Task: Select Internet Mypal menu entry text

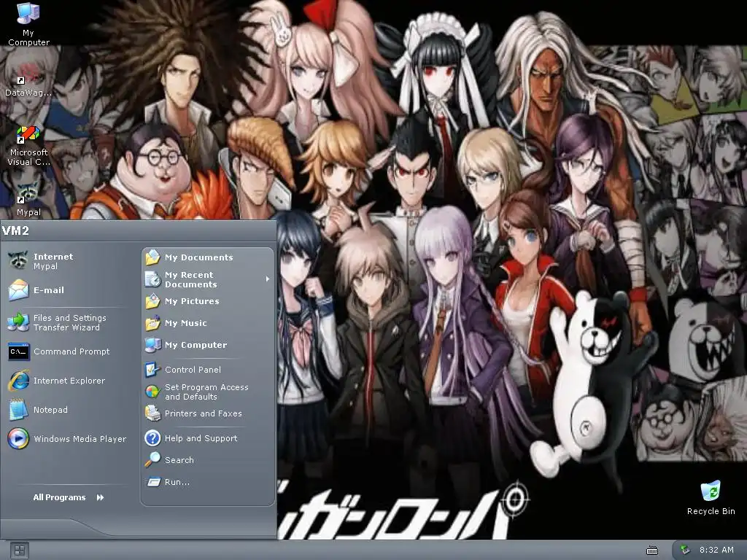Action: click(53, 261)
